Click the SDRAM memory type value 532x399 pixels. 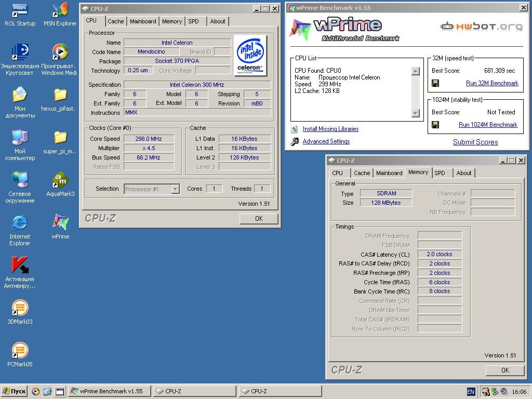pos(386,193)
